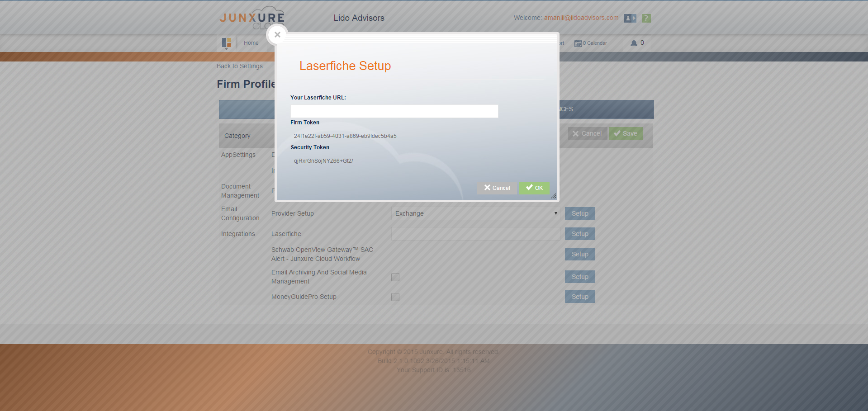Go to Home in the navigation bar

[251, 43]
